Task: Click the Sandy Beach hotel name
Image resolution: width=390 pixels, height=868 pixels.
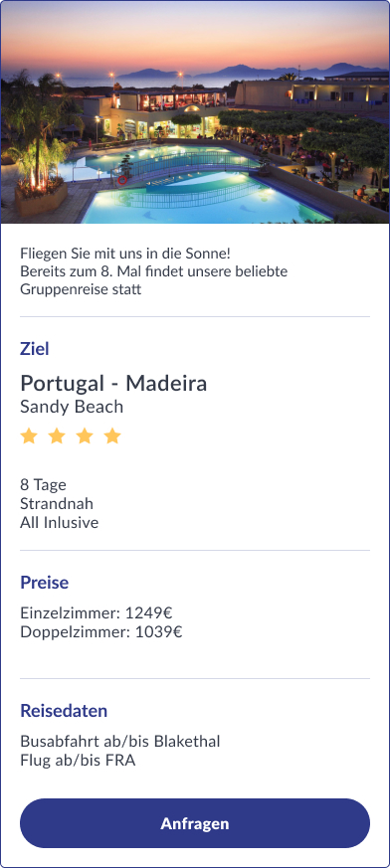Action: (72, 407)
